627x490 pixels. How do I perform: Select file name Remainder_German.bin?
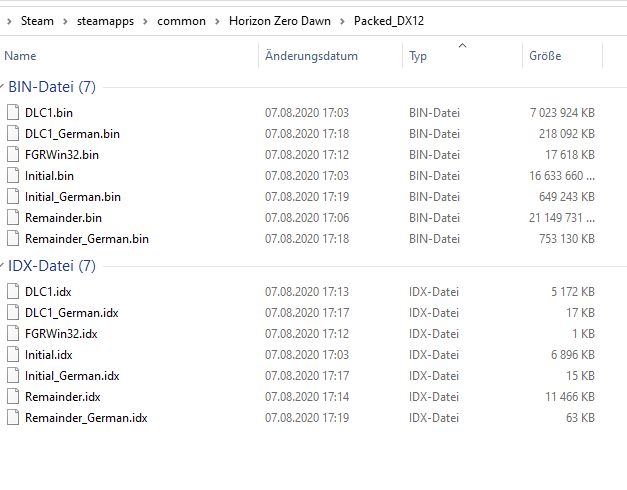(x=87, y=239)
